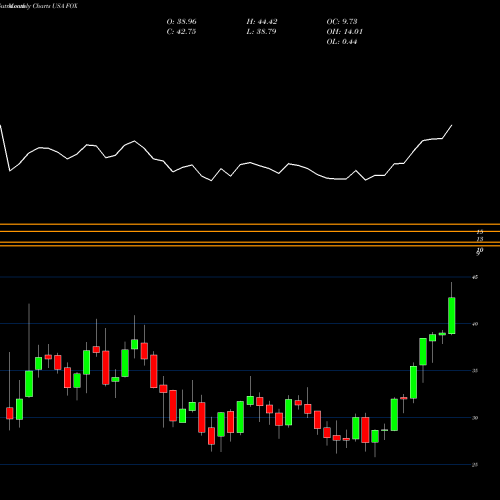
Task: Click the 'Charts USA FOX' chart title
Action: click(55, 6)
